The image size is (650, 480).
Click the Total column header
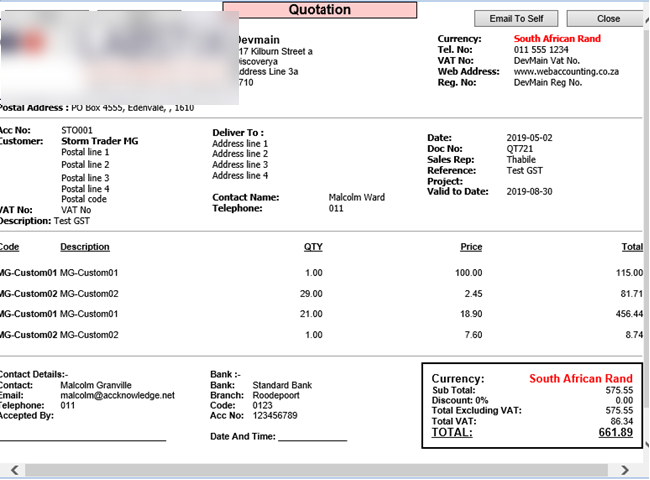coord(631,247)
